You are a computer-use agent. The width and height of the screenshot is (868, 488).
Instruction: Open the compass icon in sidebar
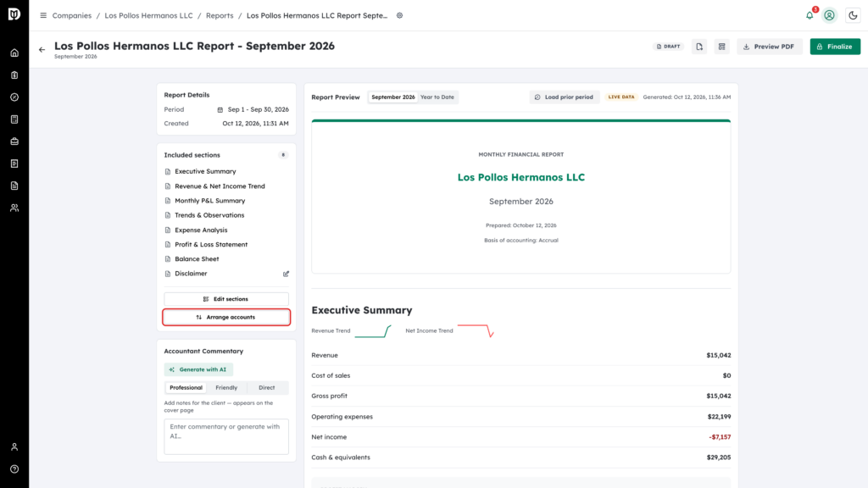click(14, 97)
